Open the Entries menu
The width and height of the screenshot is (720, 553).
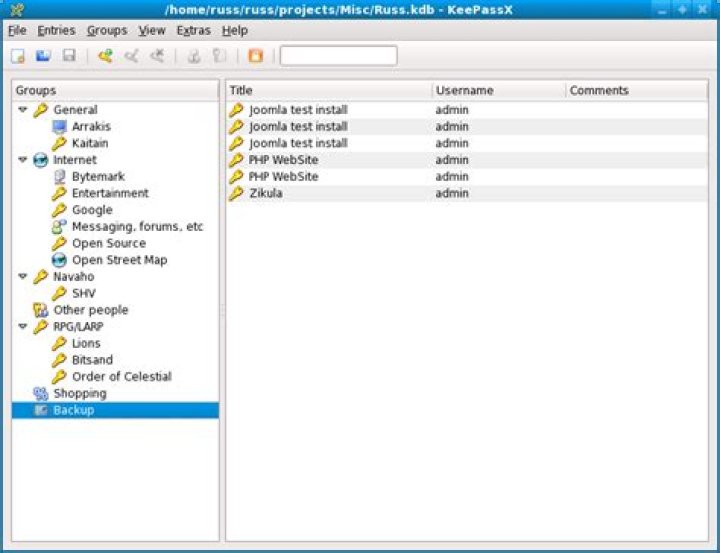[x=56, y=30]
